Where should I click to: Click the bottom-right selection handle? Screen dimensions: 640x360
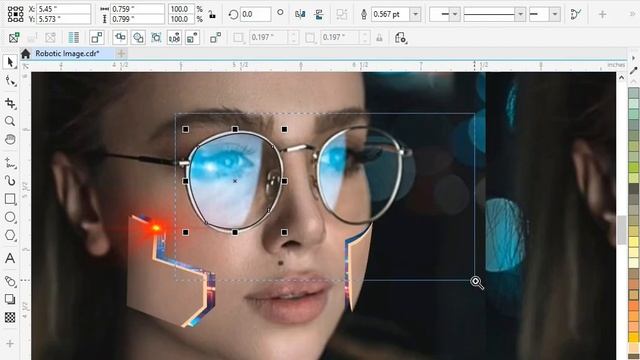click(284, 232)
